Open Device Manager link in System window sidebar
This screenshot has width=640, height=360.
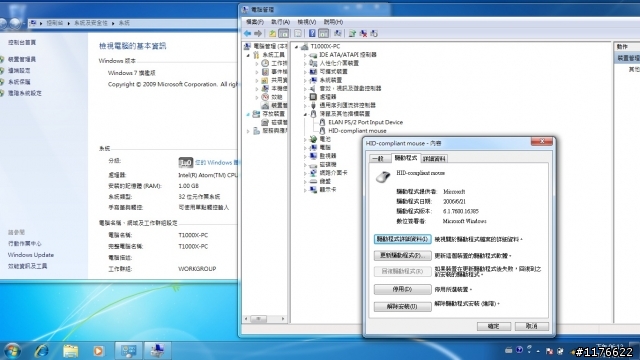click(x=22, y=59)
